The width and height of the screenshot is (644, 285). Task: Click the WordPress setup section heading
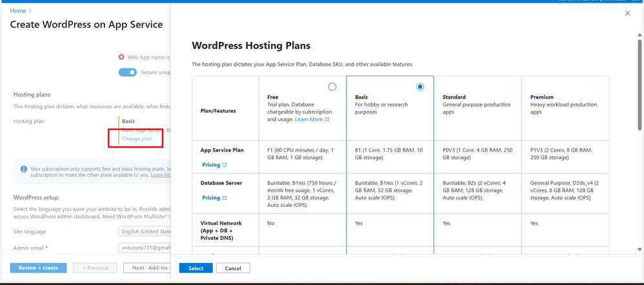click(35, 197)
